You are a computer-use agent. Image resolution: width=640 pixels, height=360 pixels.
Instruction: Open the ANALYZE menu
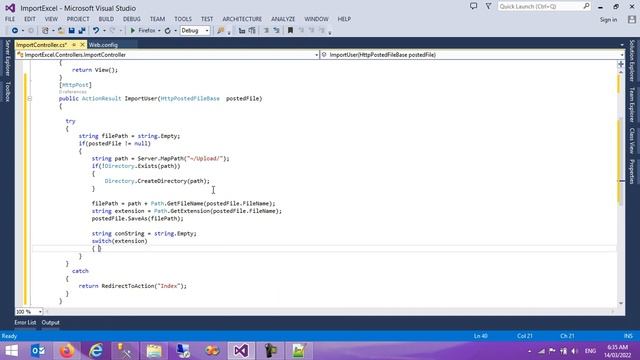(x=283, y=19)
